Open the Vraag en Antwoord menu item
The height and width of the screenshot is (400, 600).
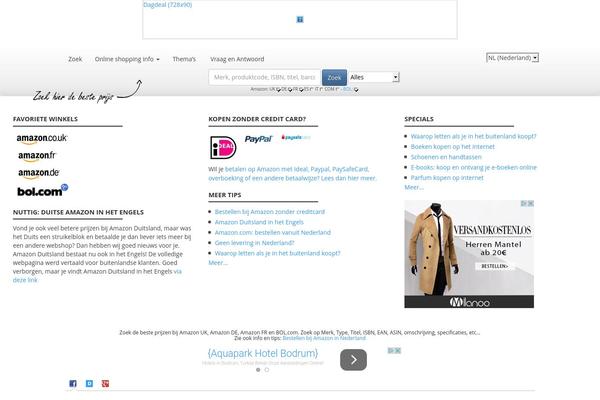pyautogui.click(x=237, y=59)
